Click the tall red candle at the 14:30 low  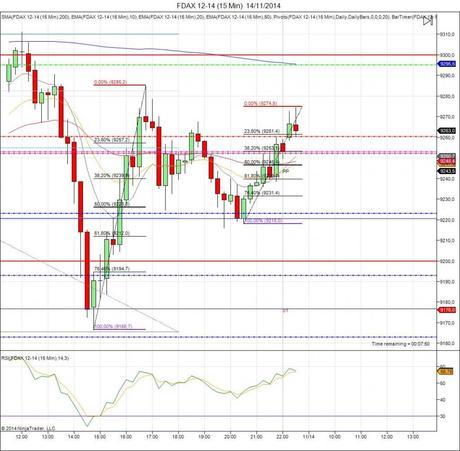[x=87, y=271]
